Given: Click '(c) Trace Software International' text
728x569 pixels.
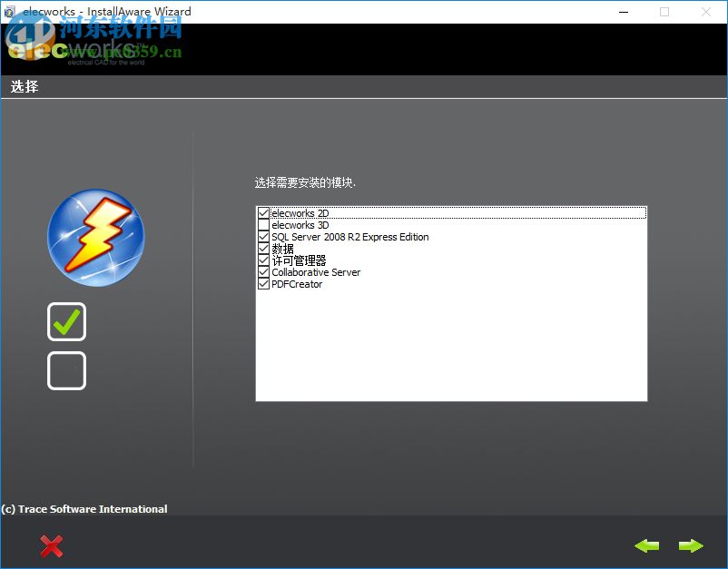Looking at the screenshot, I should tap(84, 509).
